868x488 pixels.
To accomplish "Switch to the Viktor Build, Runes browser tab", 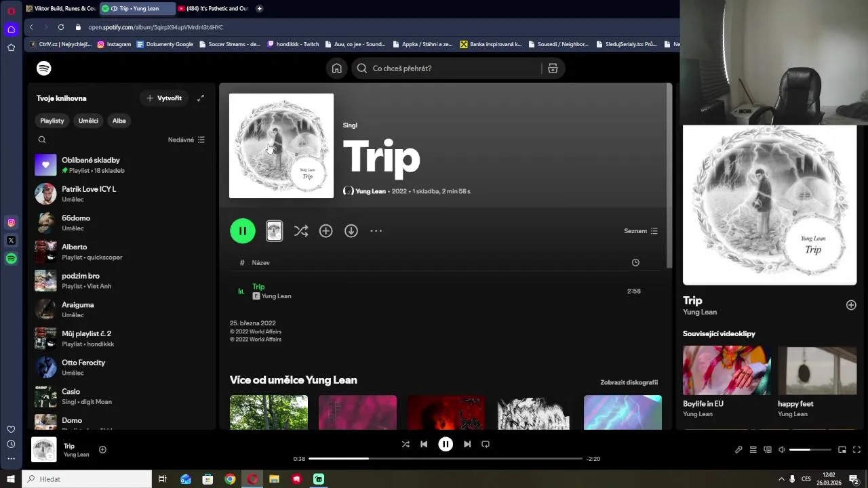I will [61, 9].
